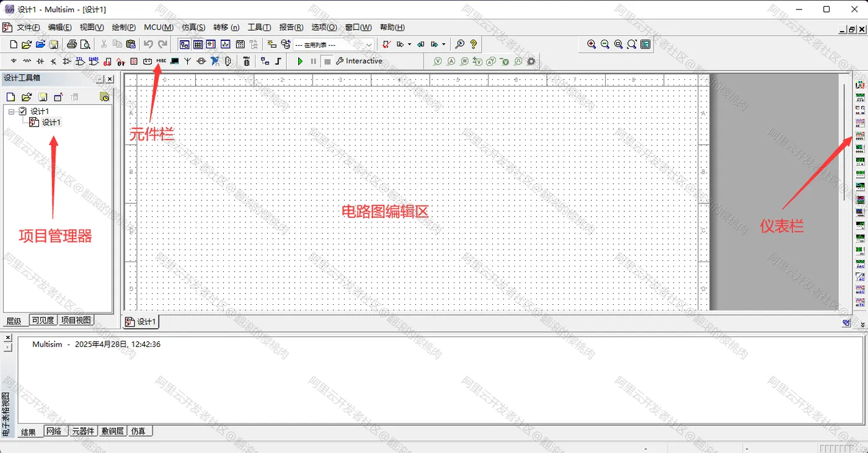
Task: Expand instruments bar overflow chevron
Action: click(x=862, y=324)
